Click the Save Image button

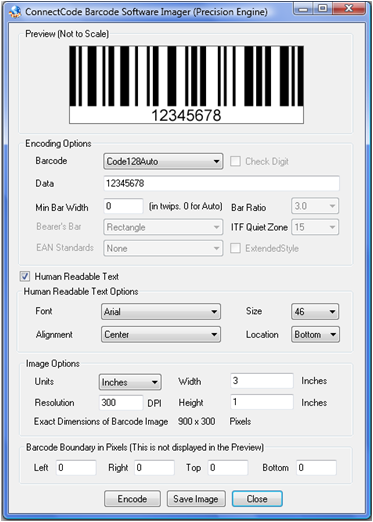coord(196,499)
